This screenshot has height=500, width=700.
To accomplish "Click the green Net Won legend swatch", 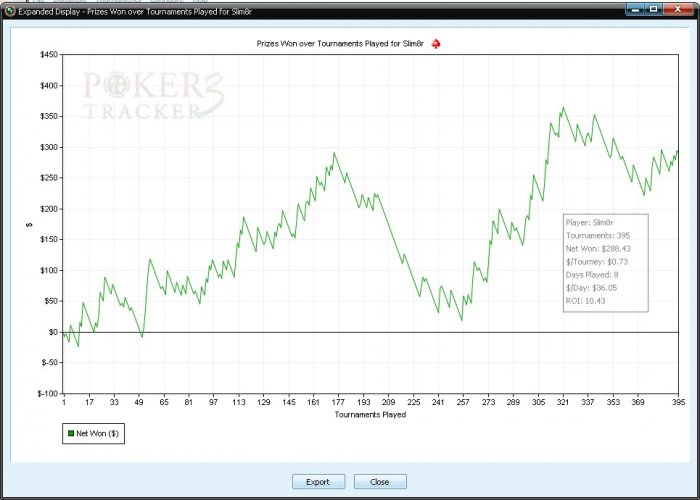I will [x=71, y=433].
